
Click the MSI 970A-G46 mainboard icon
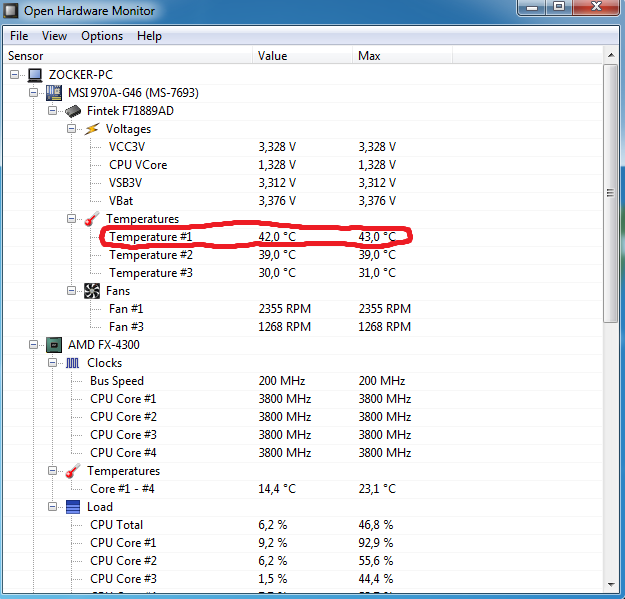pyautogui.click(x=54, y=93)
